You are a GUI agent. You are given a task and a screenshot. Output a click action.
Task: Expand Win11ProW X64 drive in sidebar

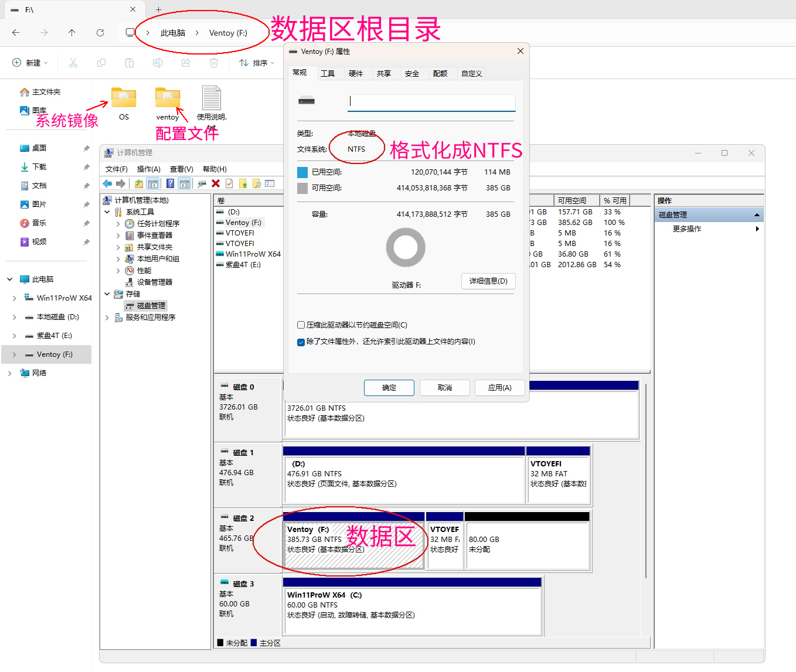[15, 298]
